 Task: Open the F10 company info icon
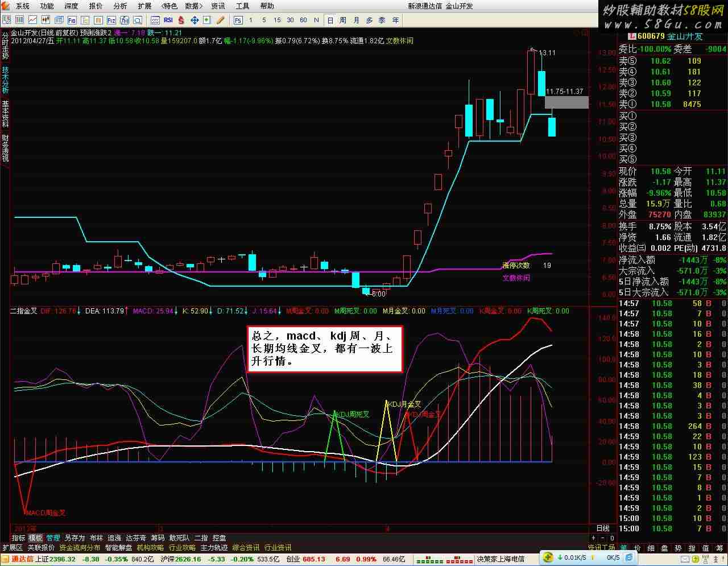point(72,20)
